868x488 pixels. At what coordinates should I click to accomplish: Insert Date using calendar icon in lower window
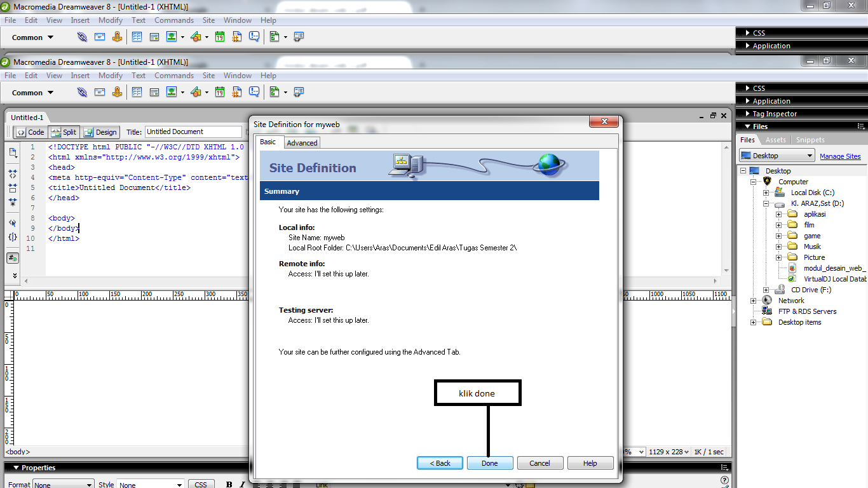[219, 92]
